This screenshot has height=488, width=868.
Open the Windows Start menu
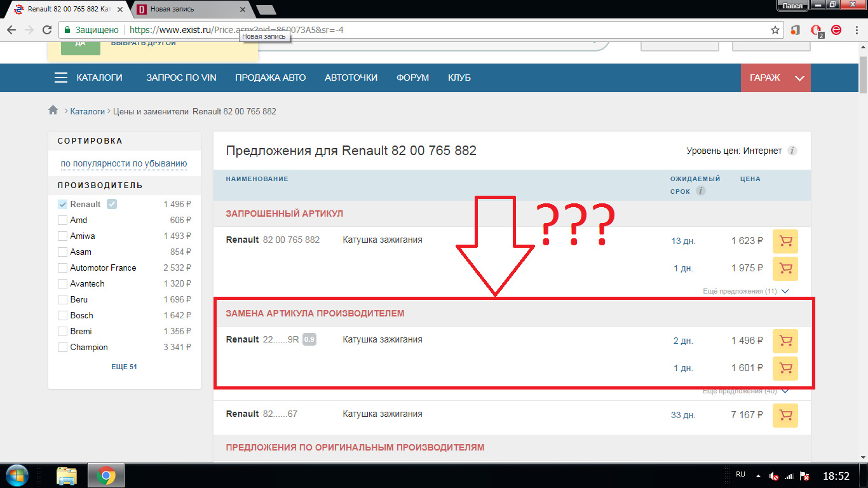(x=17, y=475)
